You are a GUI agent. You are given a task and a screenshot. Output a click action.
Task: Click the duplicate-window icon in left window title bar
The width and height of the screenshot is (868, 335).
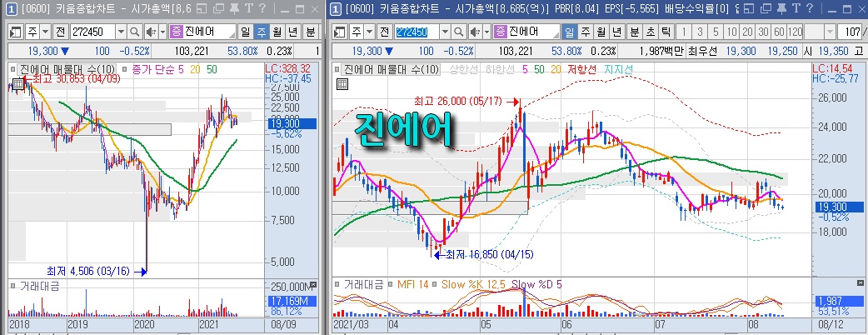218,9
